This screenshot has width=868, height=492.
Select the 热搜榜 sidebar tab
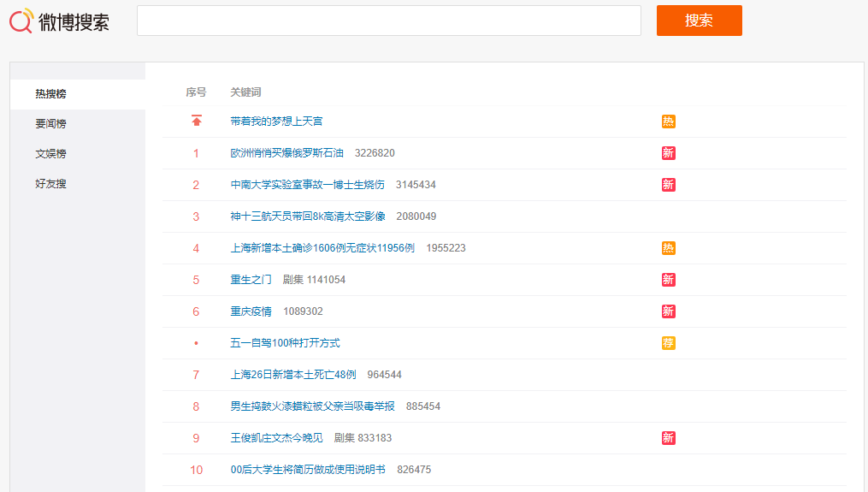78,94
